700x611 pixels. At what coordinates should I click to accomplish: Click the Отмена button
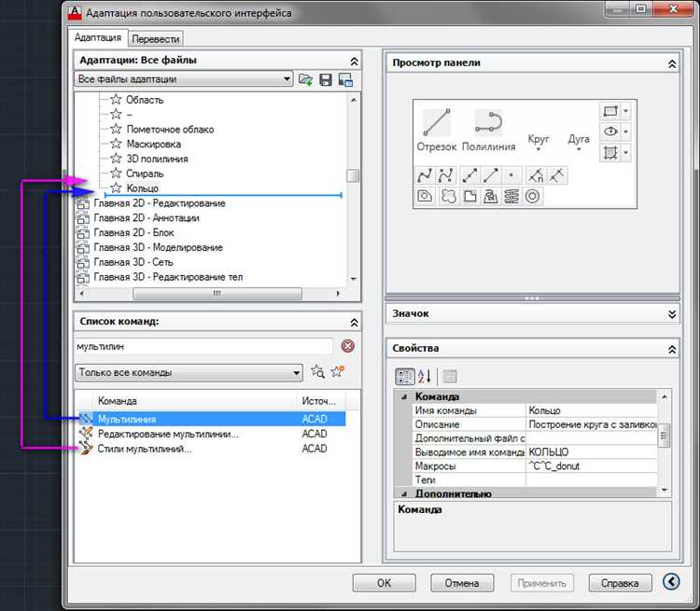tap(462, 583)
